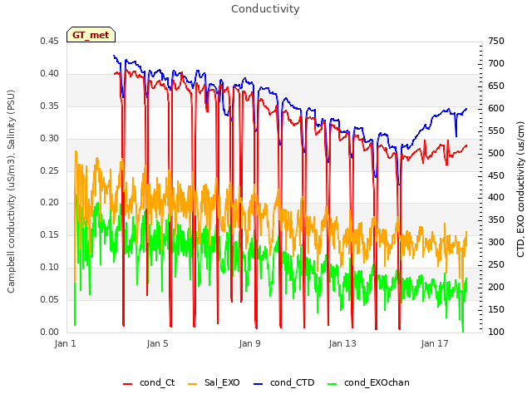Click the 650 right axis value
The height and width of the screenshot is (399, 532).
496,86
